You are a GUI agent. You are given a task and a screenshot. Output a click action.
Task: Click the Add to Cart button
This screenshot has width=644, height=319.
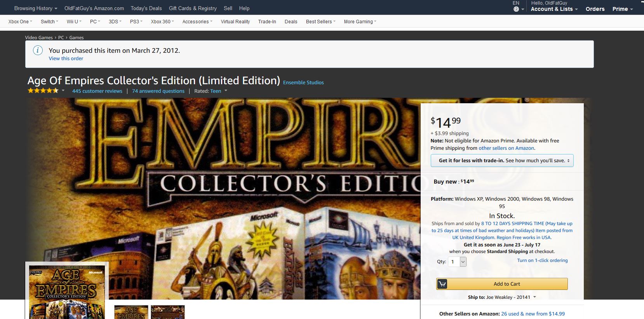(x=502, y=284)
